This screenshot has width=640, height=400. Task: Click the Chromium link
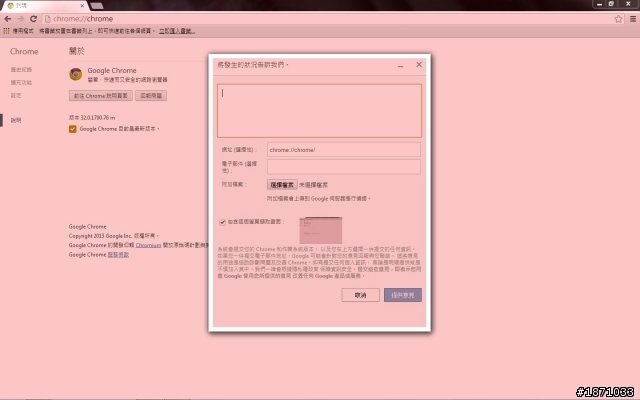148,245
